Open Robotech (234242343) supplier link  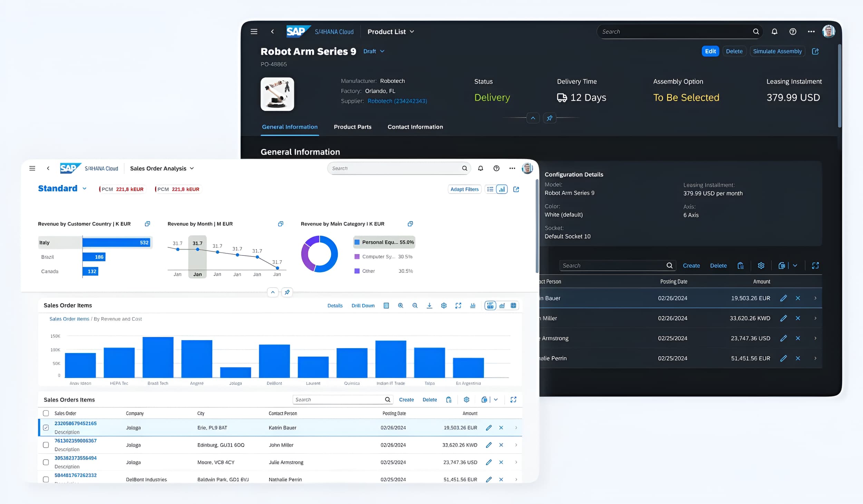tap(397, 101)
